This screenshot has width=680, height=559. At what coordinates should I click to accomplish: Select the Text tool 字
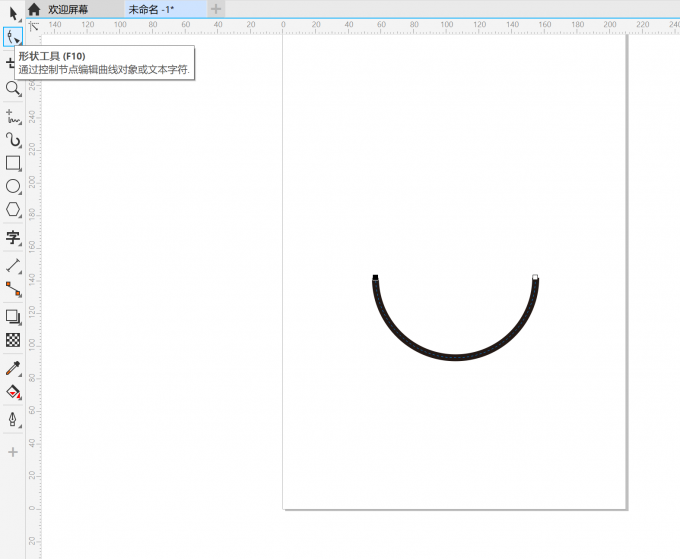pos(13,238)
